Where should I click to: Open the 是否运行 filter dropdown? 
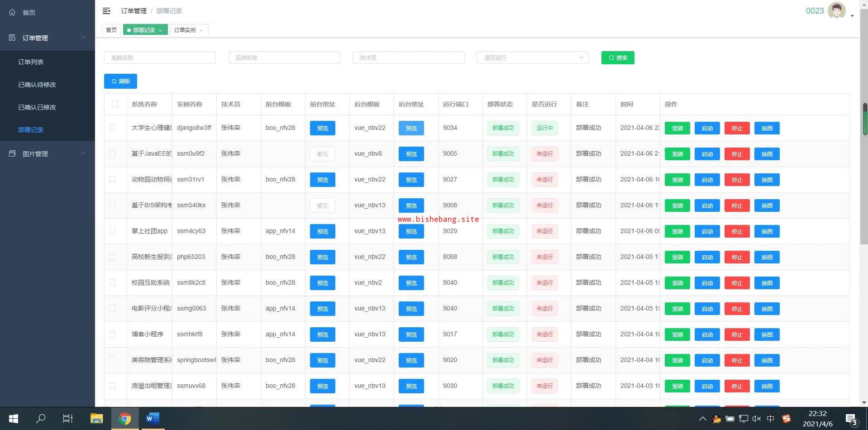tap(533, 57)
